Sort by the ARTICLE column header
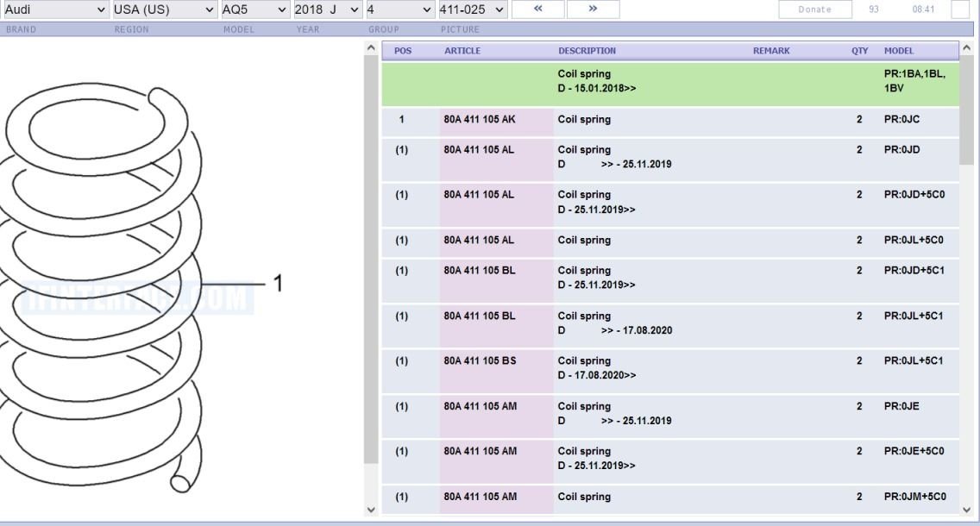Screen dimensions: 980x526 [462, 51]
